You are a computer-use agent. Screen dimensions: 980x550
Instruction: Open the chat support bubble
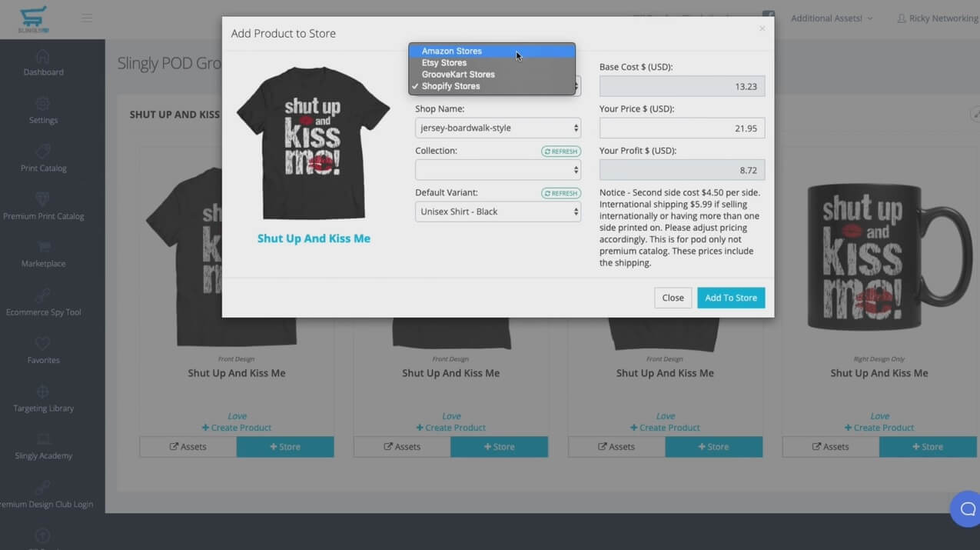pos(967,508)
